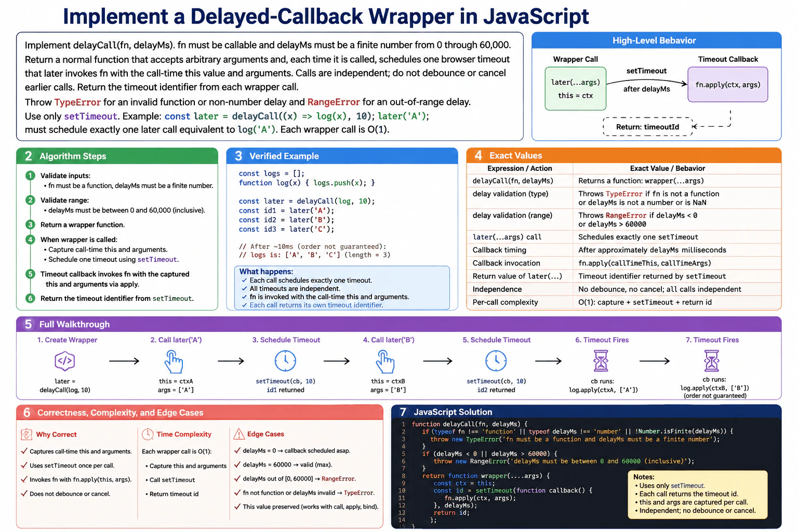The width and height of the screenshot is (798, 532).
Task: Click the Full Walkthrough section header
Action: (x=399, y=324)
